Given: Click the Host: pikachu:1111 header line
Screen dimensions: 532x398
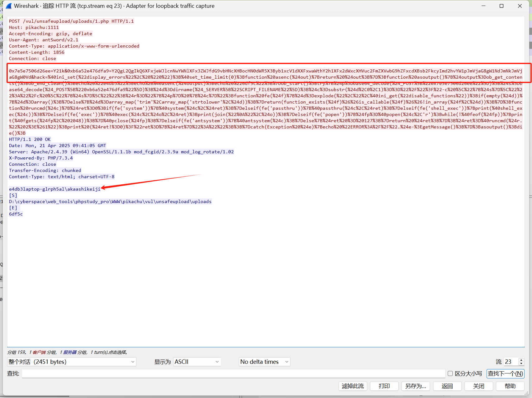Looking at the screenshot, I should (x=34, y=27).
